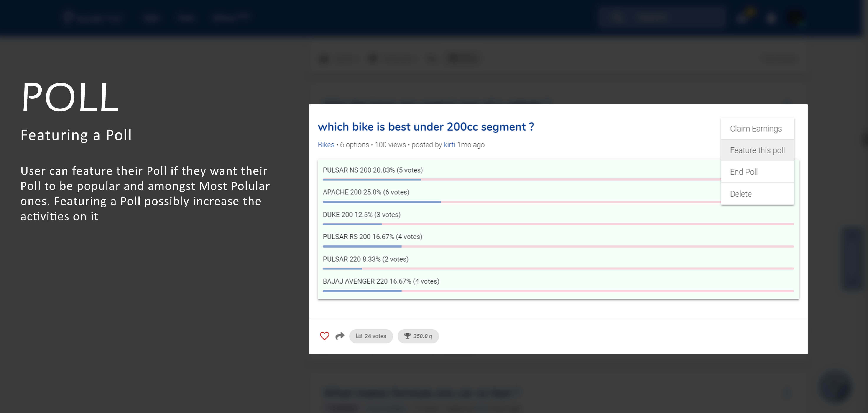Select Claim Earnings from the menu
The height and width of the screenshot is (413, 868).
[x=755, y=129]
